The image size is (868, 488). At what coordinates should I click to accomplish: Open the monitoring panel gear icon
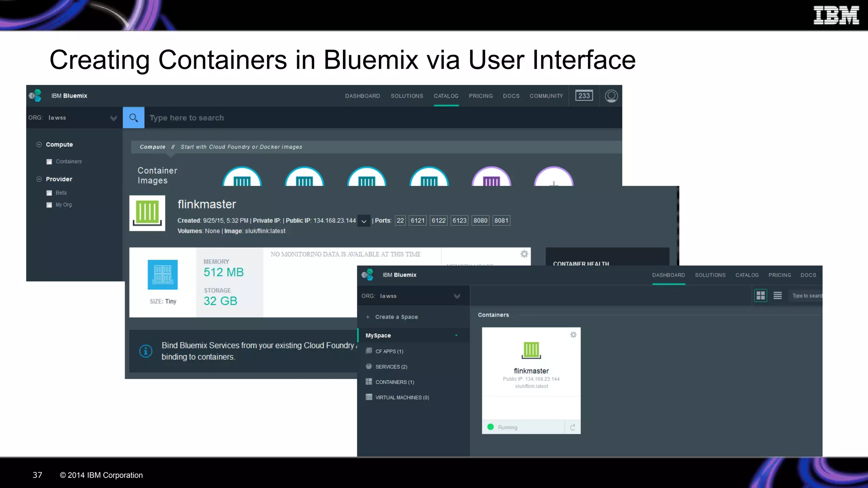[x=524, y=254]
